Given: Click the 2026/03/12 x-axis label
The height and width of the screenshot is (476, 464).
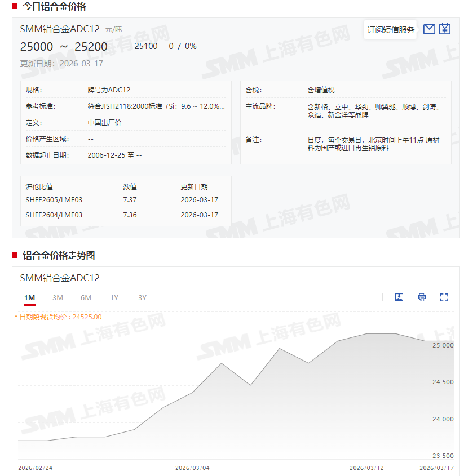Looking at the screenshot, I should click(366, 468).
